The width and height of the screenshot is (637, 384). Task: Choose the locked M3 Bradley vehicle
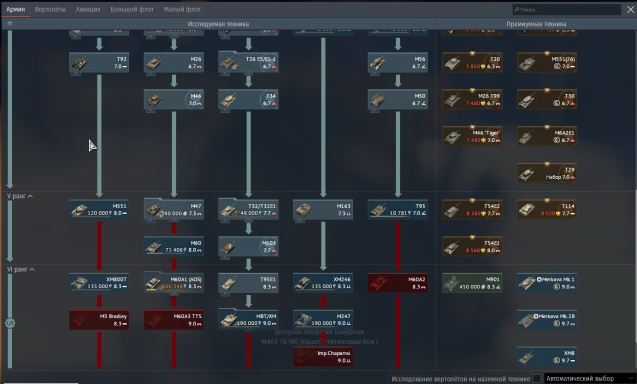pyautogui.click(x=99, y=320)
